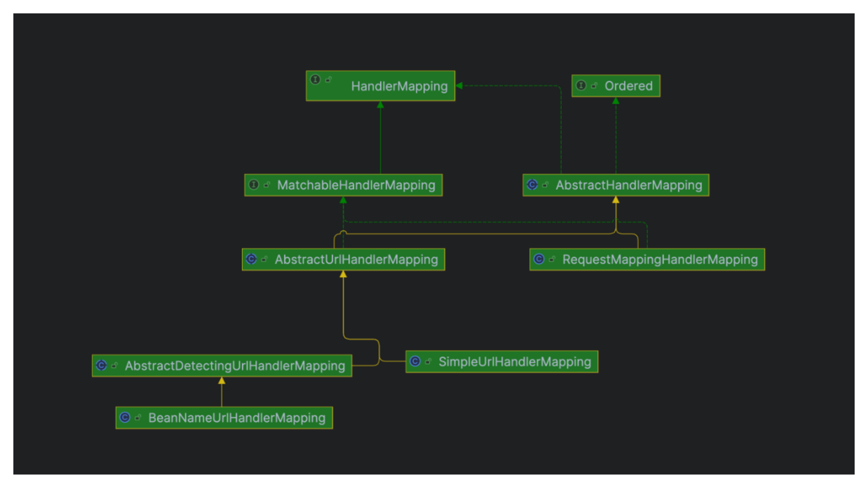Click abstract class icon on AbstractDetectingUrlHandlerMapping
Screen dimensions: 868x488
click(101, 365)
